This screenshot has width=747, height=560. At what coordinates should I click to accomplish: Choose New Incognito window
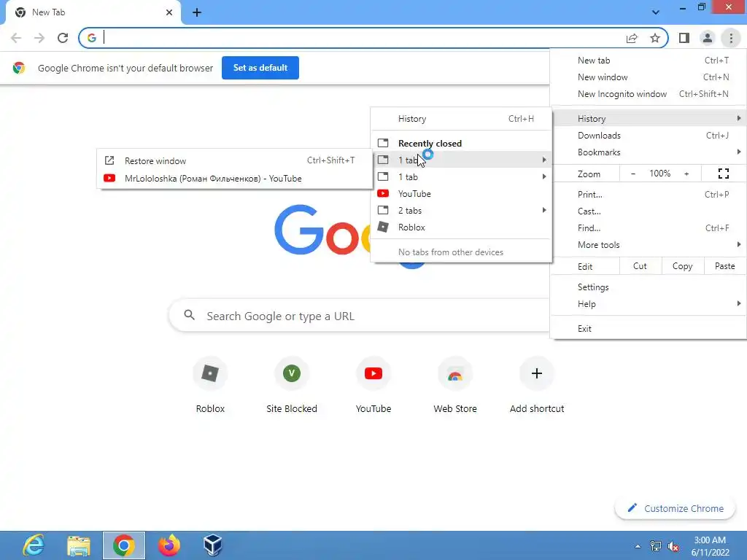click(x=649, y=94)
